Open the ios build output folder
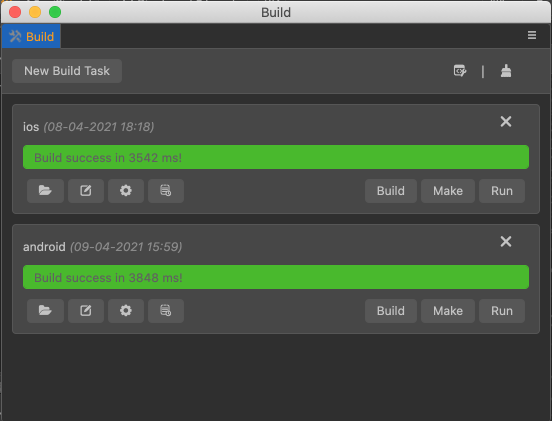 tap(45, 191)
